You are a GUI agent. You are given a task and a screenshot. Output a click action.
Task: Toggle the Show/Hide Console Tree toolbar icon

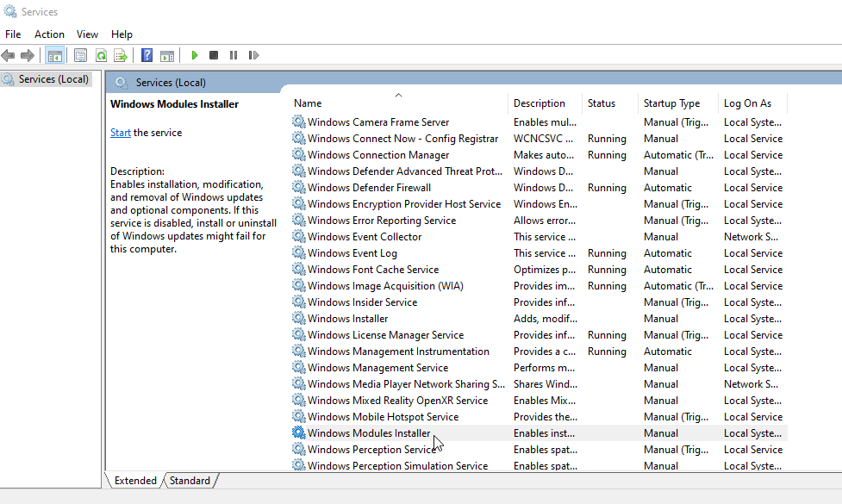pyautogui.click(x=55, y=55)
